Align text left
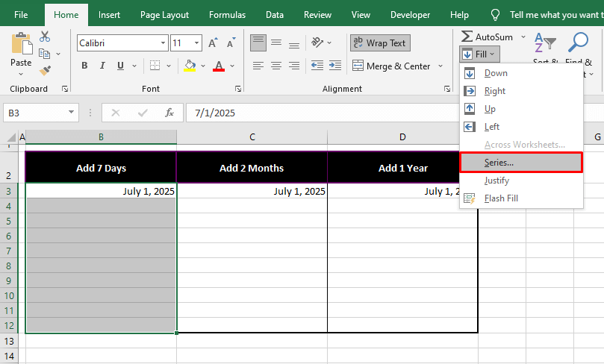604x364 pixels. [x=258, y=66]
